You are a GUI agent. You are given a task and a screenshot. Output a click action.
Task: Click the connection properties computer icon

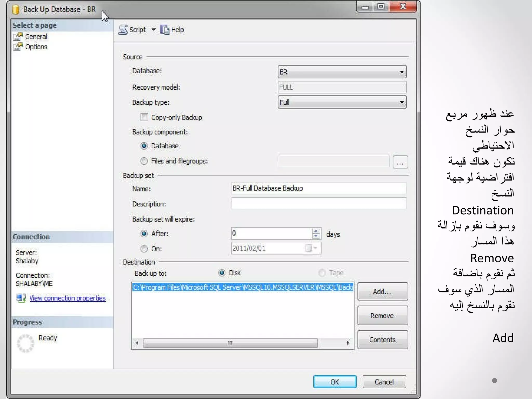(x=21, y=298)
